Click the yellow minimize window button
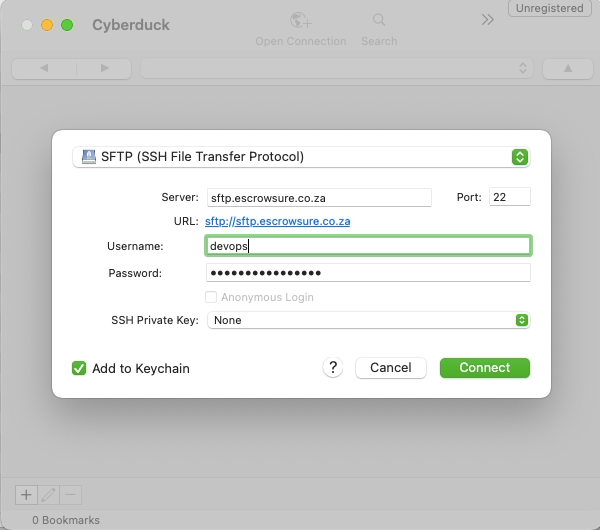The height and width of the screenshot is (530, 600). pos(47,25)
